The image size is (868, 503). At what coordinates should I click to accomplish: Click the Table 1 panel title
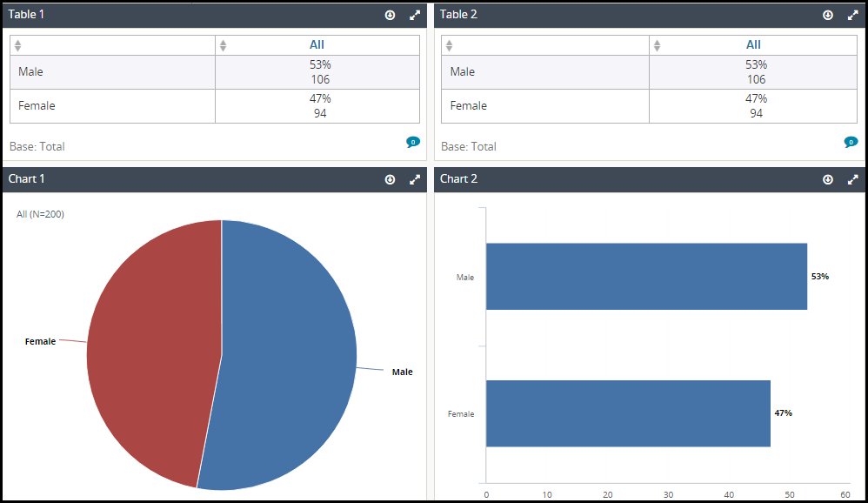[26, 15]
